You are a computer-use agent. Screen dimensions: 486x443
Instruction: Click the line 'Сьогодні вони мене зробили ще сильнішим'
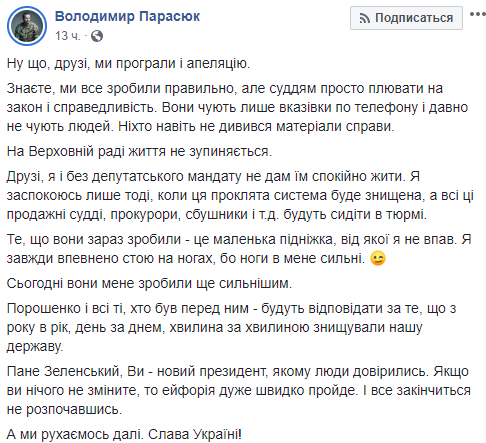tap(149, 283)
